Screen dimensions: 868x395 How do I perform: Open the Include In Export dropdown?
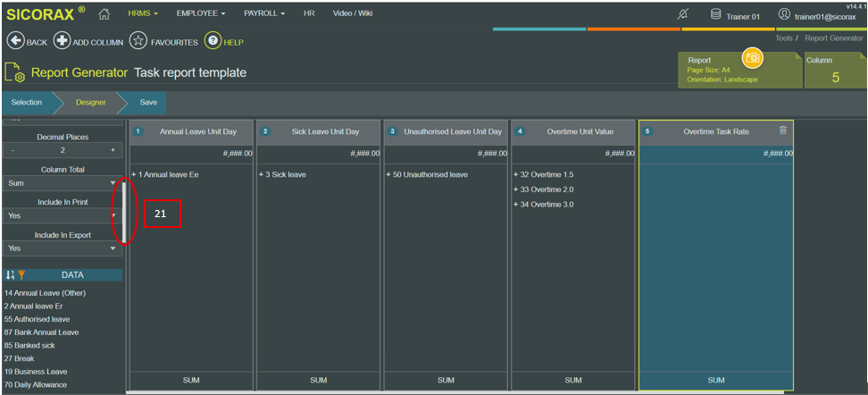tap(62, 248)
